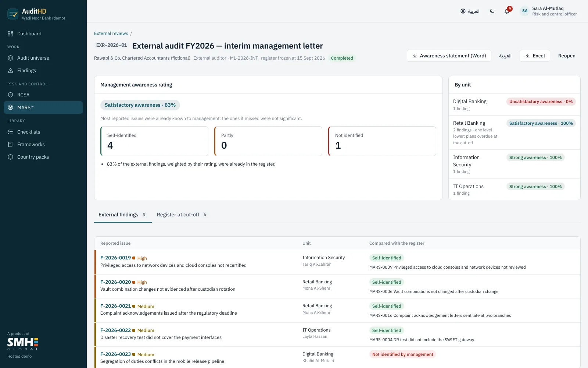The height and width of the screenshot is (368, 588).
Task: Click the target icon beside MARS™
Action: pyautogui.click(x=10, y=107)
